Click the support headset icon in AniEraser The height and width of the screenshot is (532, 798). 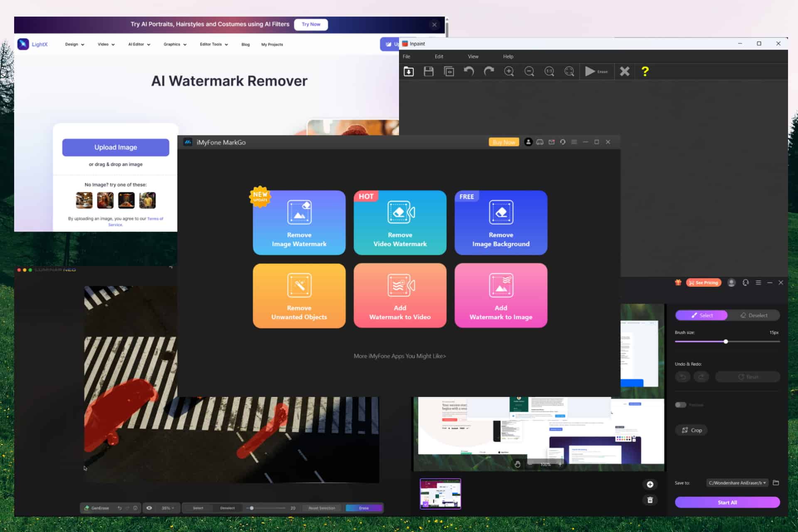pyautogui.click(x=746, y=283)
